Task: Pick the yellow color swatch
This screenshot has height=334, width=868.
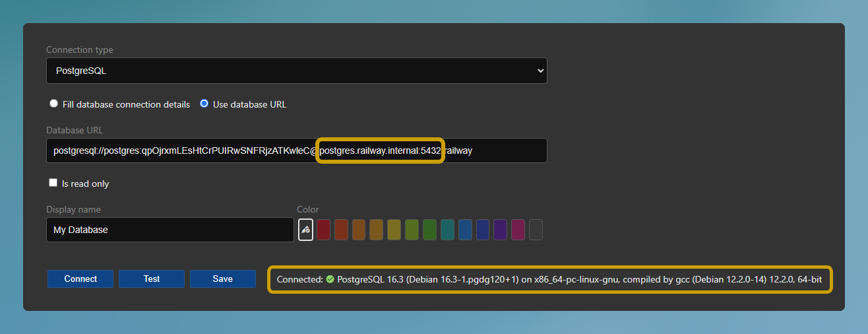Action: coord(394,230)
